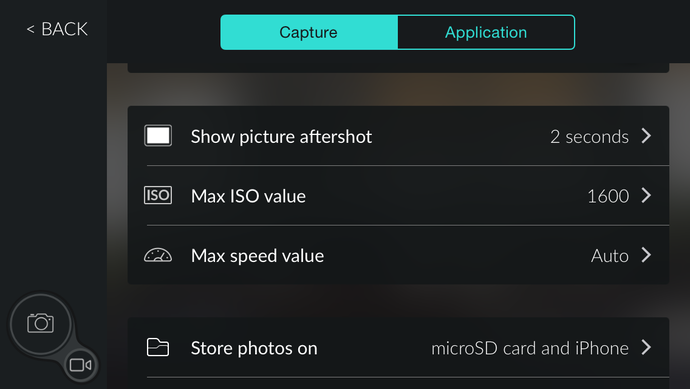Open the Store photos on setting
Viewport: 690px width, 389px height.
398,347
